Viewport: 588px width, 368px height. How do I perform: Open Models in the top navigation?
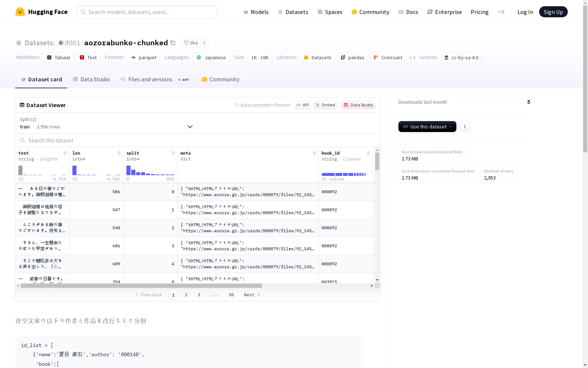point(256,12)
